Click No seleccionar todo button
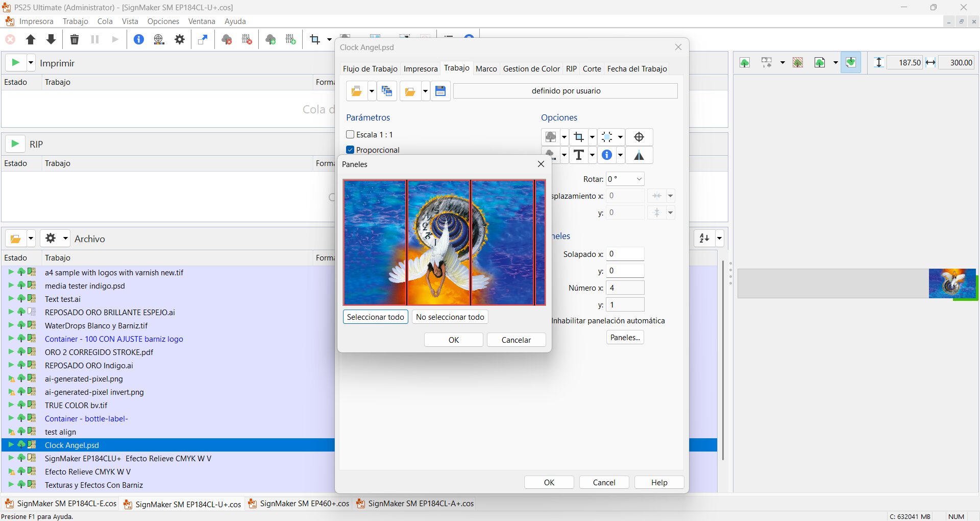The height and width of the screenshot is (521, 980). [450, 317]
